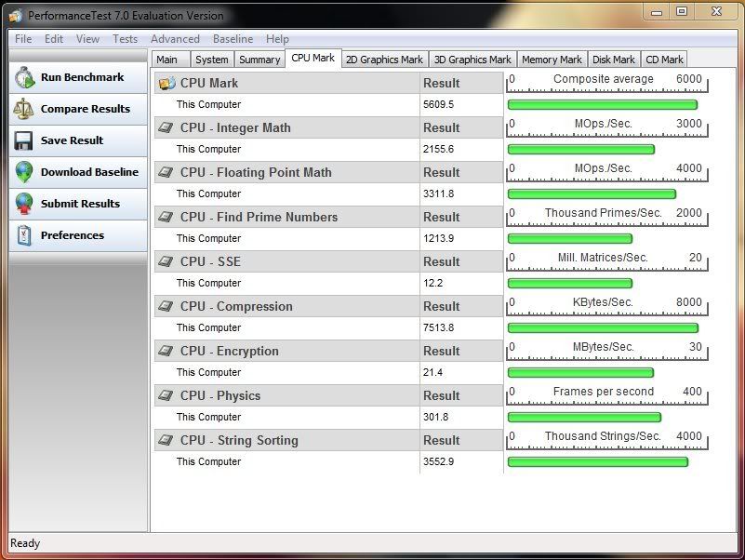
Task: Click the Download Baseline globe icon
Action: [x=24, y=172]
